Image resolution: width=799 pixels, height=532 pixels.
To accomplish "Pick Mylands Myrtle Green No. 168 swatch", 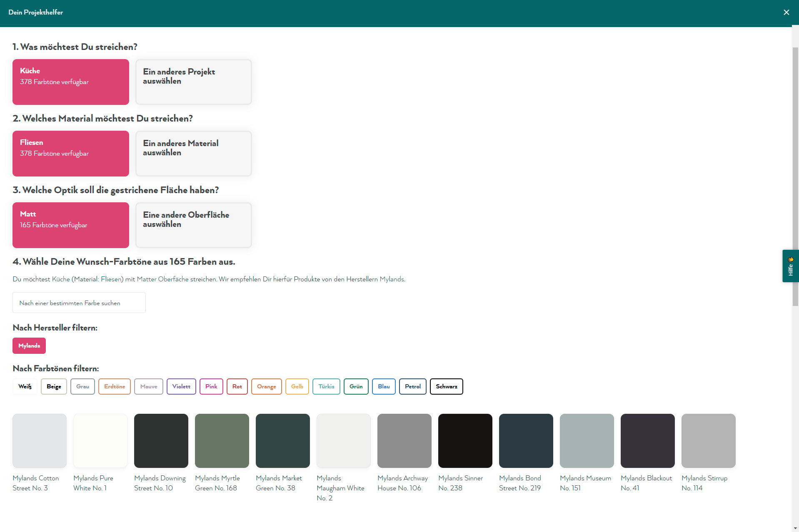I will click(x=222, y=441).
